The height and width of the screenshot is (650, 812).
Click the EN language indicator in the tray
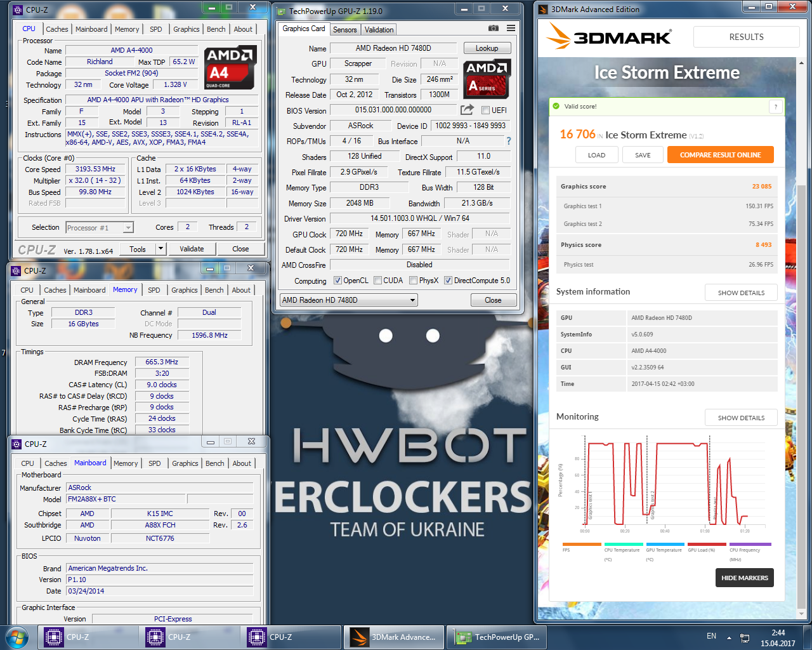711,636
